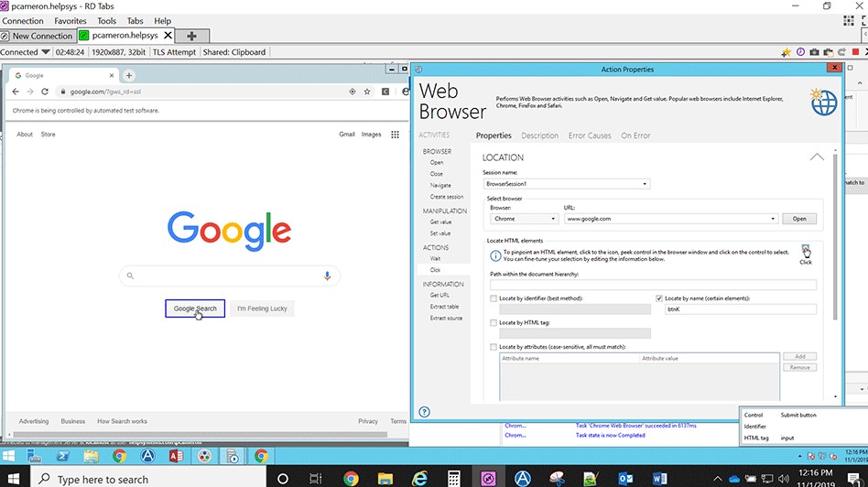Click the Chrome address bar URL

pyautogui.click(x=105, y=92)
